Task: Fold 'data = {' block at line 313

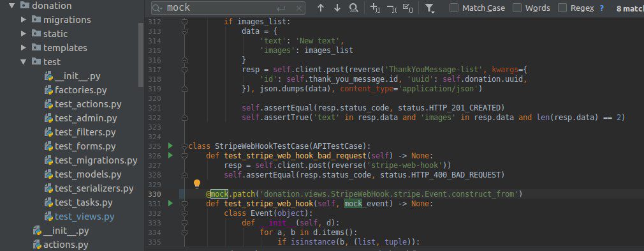Action: (184, 31)
